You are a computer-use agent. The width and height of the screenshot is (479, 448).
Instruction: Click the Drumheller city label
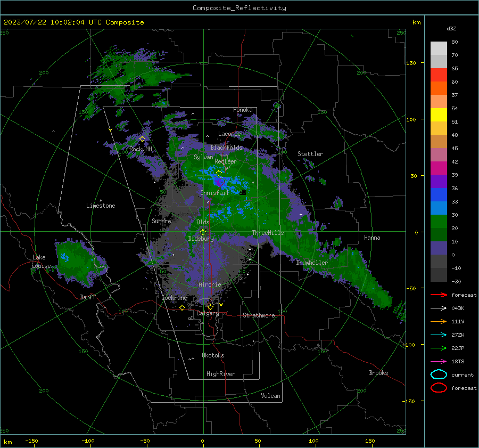click(x=312, y=263)
